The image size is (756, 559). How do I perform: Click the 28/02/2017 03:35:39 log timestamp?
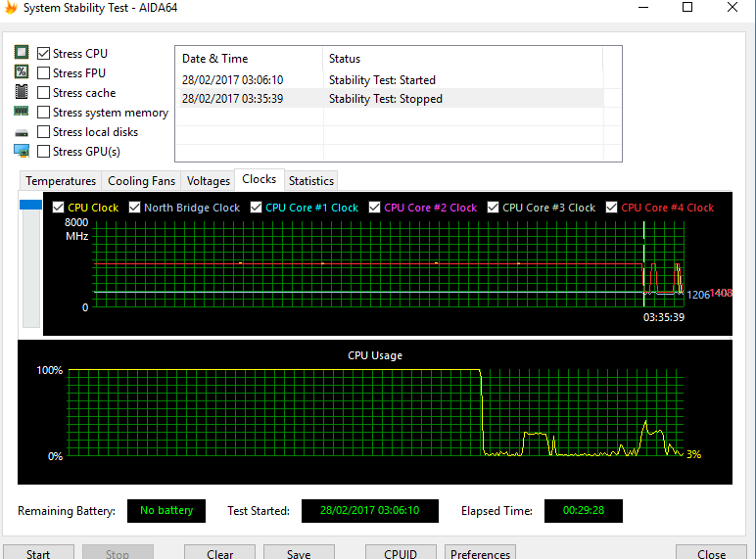click(x=232, y=98)
